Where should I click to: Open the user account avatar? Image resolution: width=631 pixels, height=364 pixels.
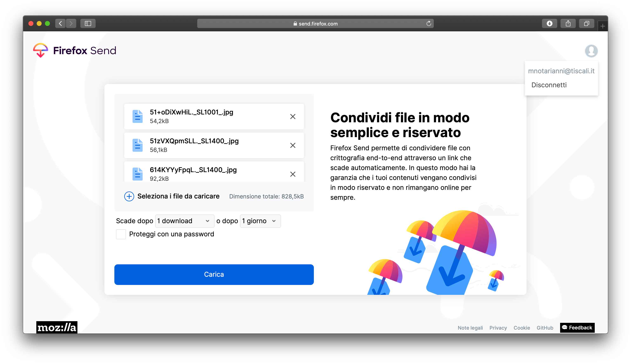tap(591, 51)
